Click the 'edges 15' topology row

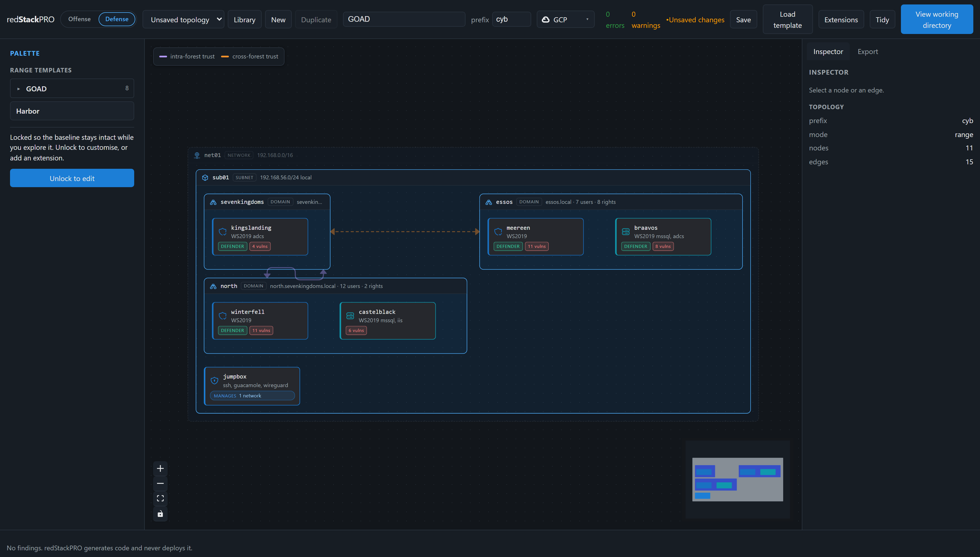tap(891, 162)
